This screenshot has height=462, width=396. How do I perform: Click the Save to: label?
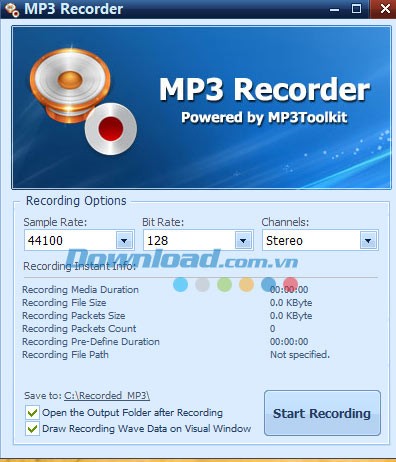pyautogui.click(x=43, y=396)
